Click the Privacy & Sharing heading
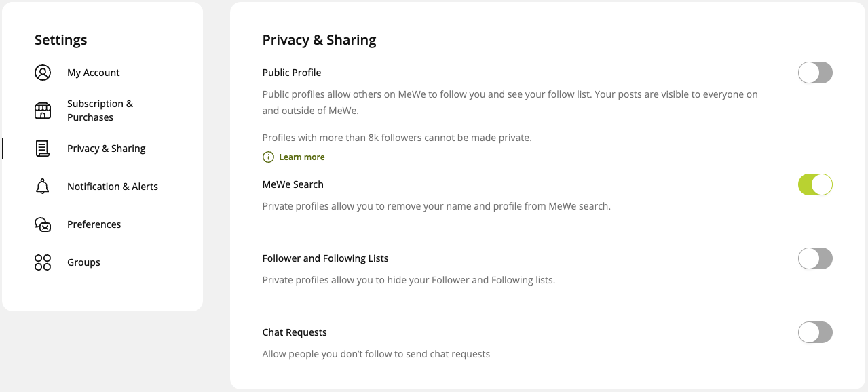 320,40
